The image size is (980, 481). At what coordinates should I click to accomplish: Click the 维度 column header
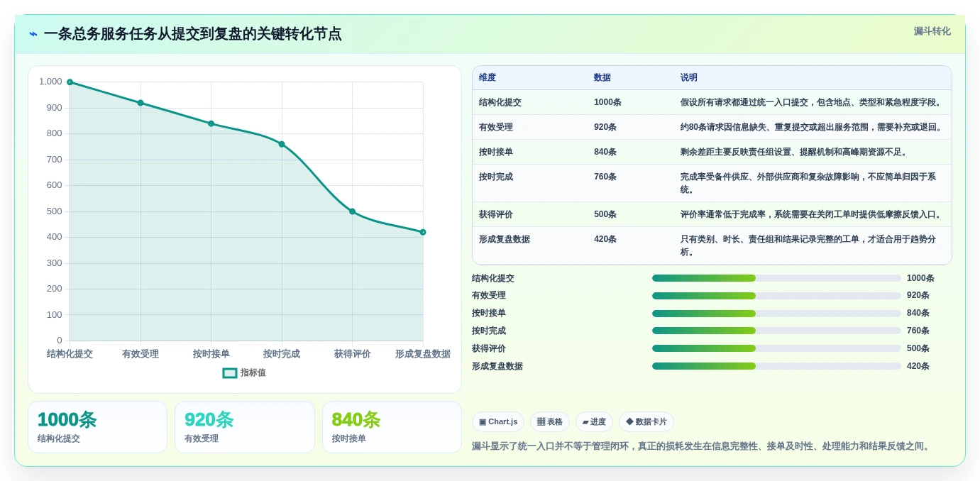click(x=488, y=77)
